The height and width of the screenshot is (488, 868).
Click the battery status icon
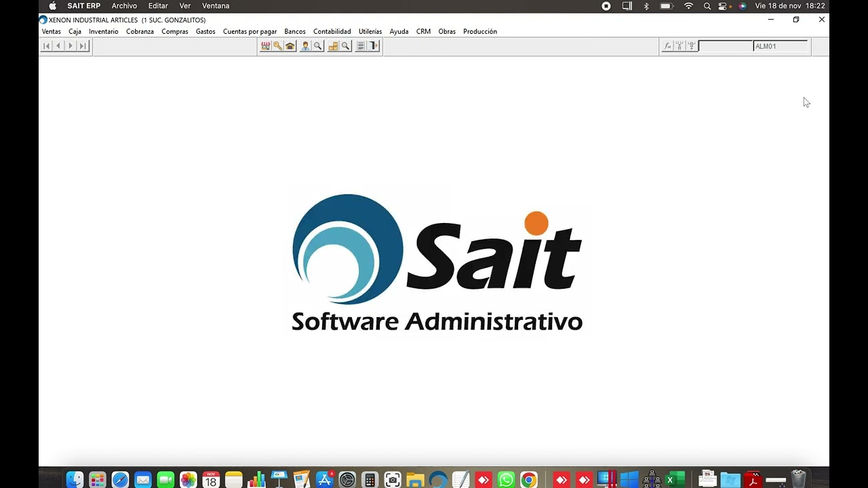click(666, 6)
